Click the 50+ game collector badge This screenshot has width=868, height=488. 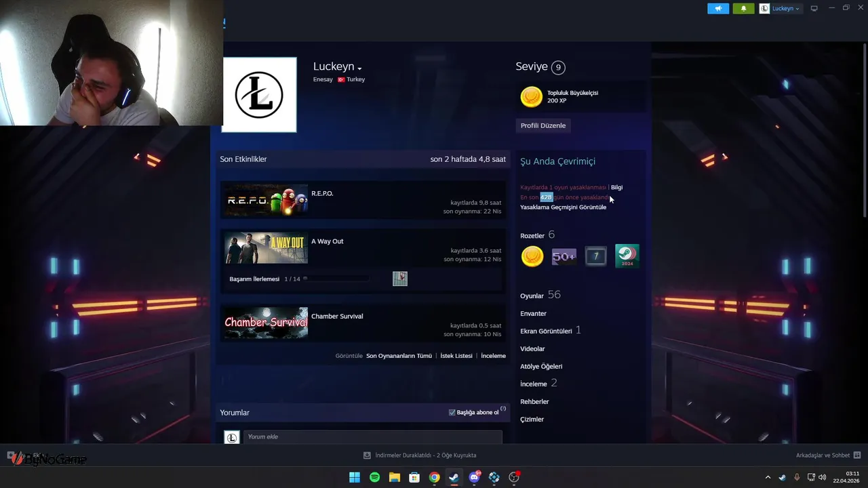[564, 256]
